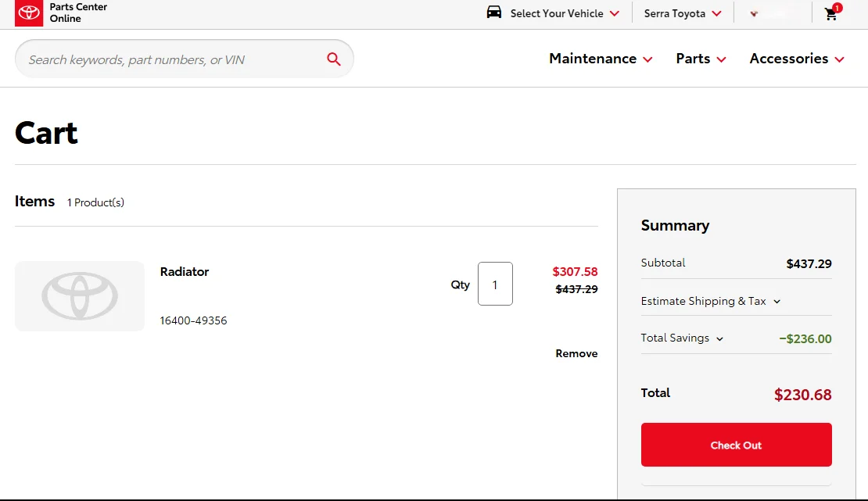Open the shopping cart icon

(x=830, y=15)
